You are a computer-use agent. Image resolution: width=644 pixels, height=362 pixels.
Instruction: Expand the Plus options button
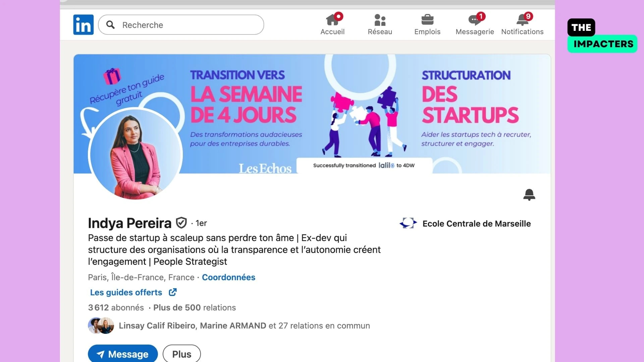(182, 354)
